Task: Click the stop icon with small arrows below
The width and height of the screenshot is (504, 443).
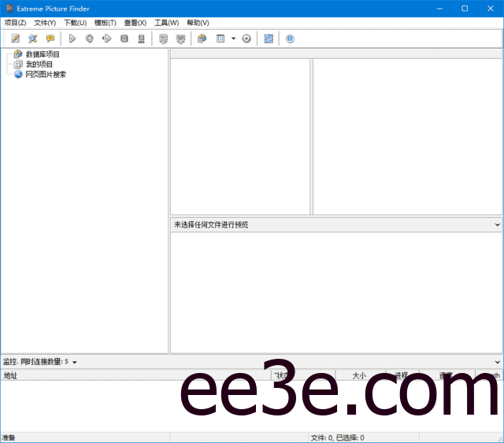Action: click(142, 39)
